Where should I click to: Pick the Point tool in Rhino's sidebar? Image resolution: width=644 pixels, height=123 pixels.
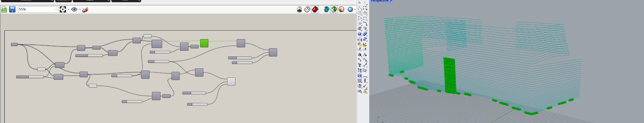365,3
